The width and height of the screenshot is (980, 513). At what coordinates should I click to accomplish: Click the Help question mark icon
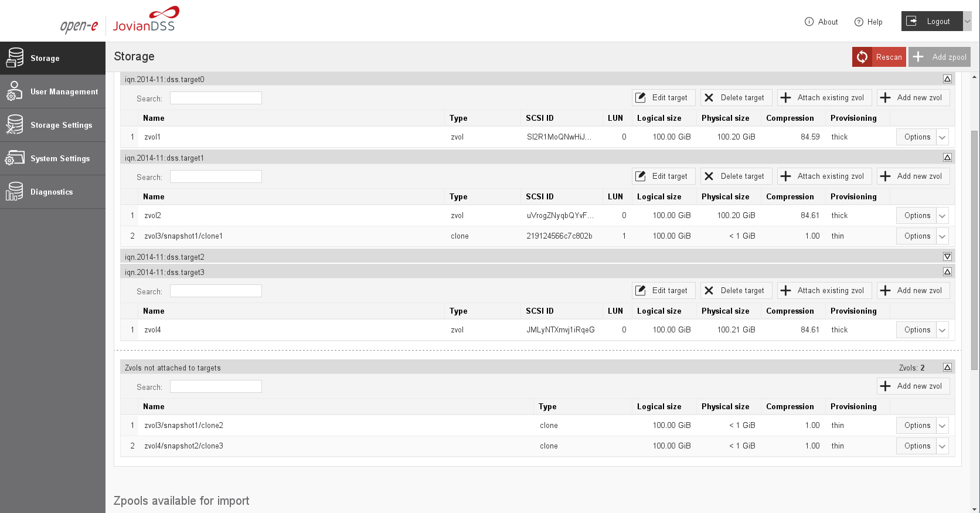[x=859, y=22]
